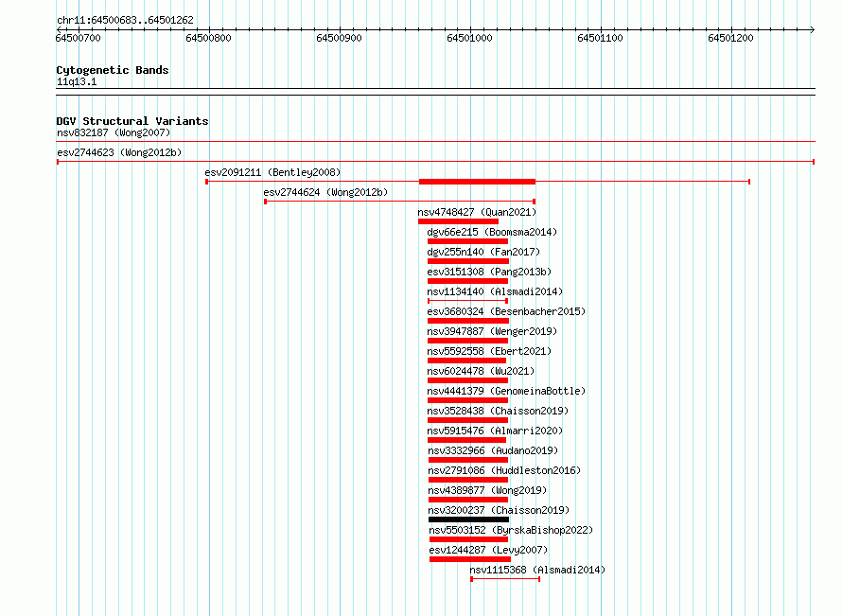Select nsv3528438 (Chaisson2019) label
This screenshot has height=616, width=842.
(498, 411)
